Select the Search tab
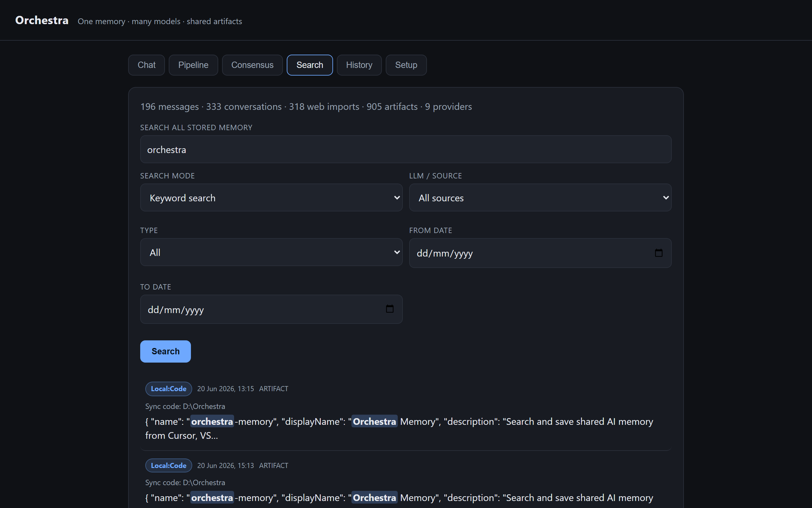 tap(310, 65)
